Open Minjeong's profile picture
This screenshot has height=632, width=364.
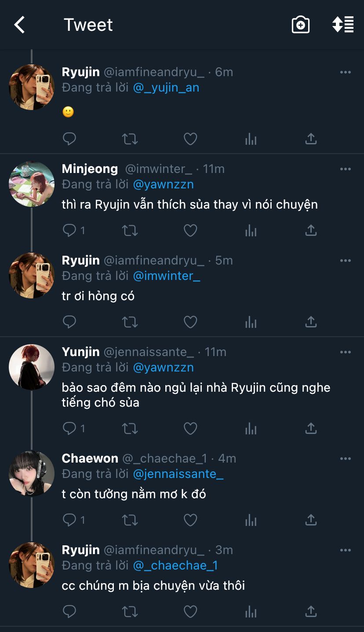tap(32, 184)
